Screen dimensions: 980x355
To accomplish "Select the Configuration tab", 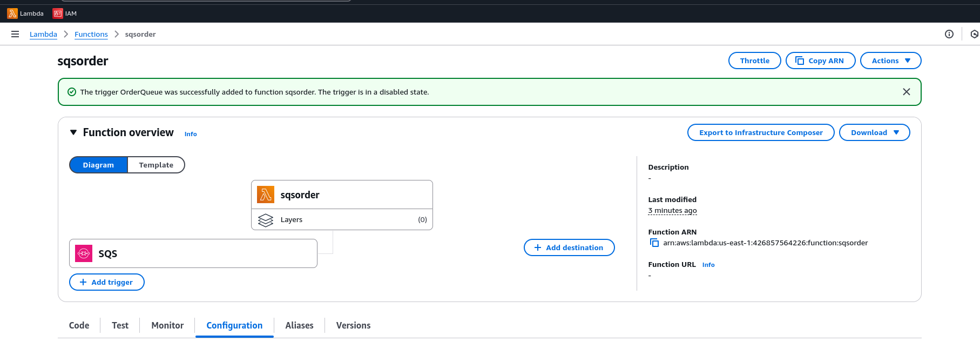I will [234, 325].
